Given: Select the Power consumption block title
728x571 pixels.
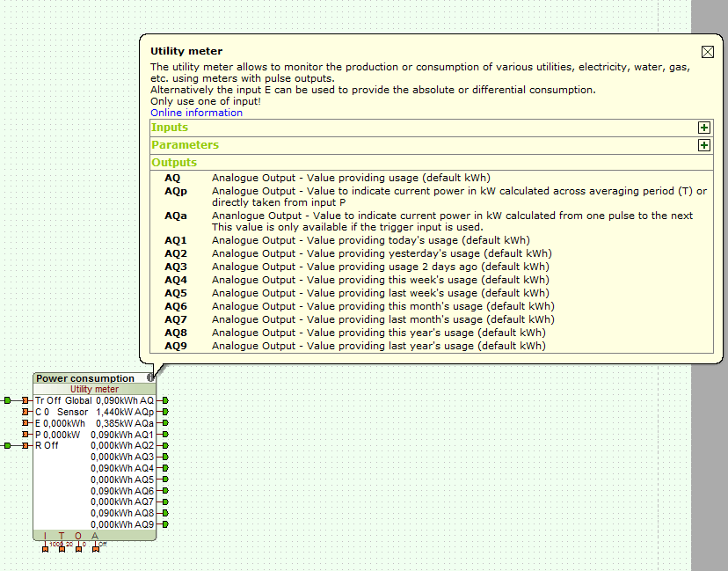Looking at the screenshot, I should pyautogui.click(x=84, y=378).
